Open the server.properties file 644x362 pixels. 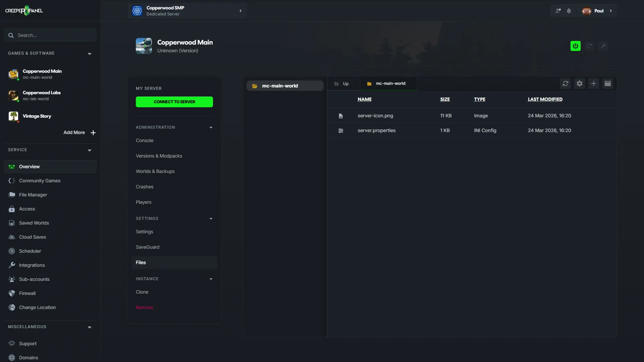pyautogui.click(x=376, y=130)
